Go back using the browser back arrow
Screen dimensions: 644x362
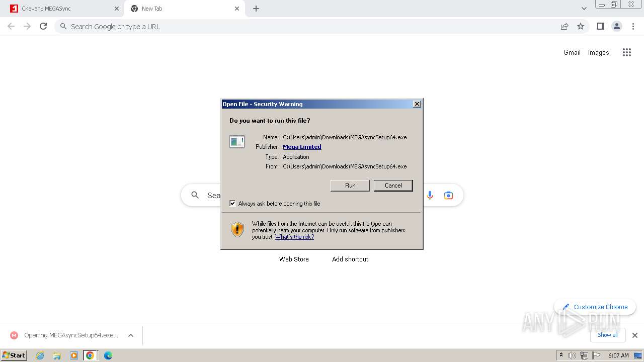click(11, 27)
